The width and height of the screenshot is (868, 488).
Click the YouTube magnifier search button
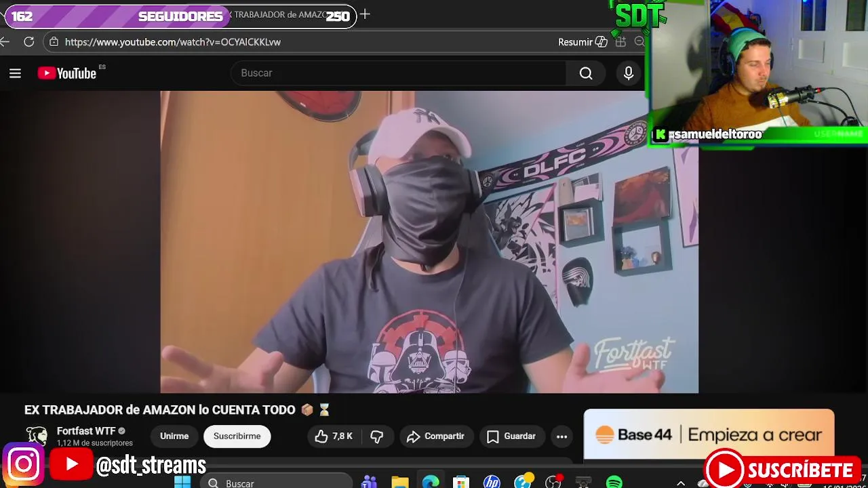pyautogui.click(x=586, y=73)
